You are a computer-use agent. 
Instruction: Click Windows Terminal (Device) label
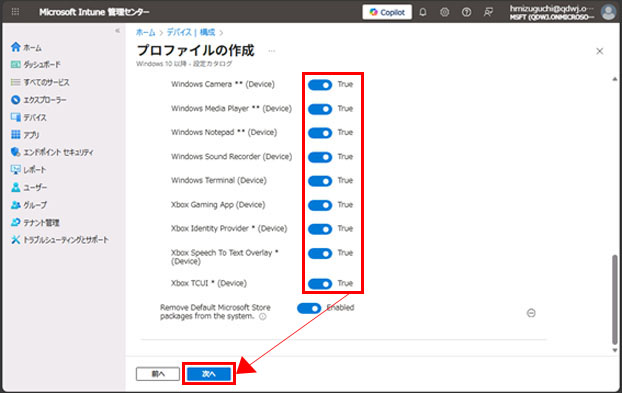pyautogui.click(x=219, y=180)
